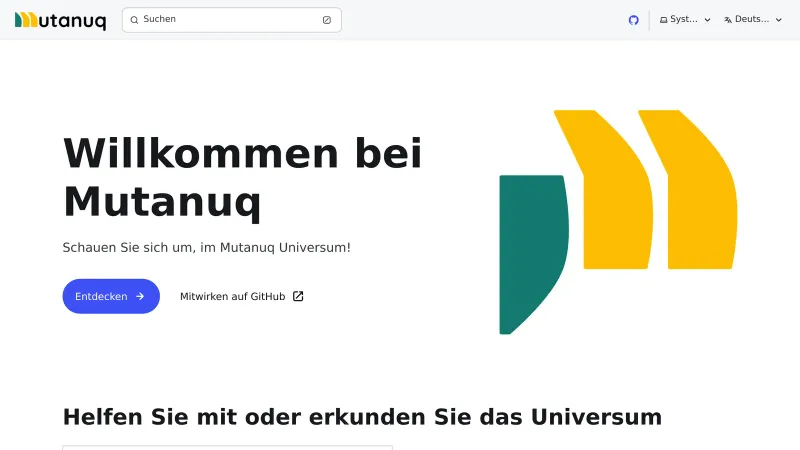Follow the Mitwirken auf GitHub link
Image resolution: width=800 pixels, height=450 pixels.
pyautogui.click(x=233, y=296)
